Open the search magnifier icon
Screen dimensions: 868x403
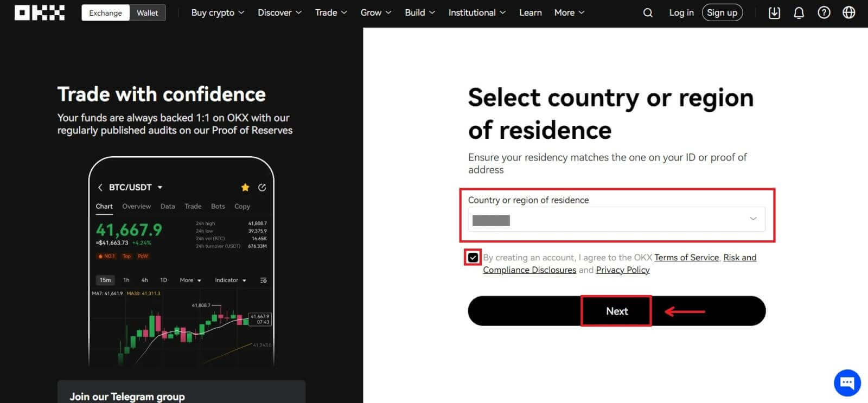[x=648, y=12]
